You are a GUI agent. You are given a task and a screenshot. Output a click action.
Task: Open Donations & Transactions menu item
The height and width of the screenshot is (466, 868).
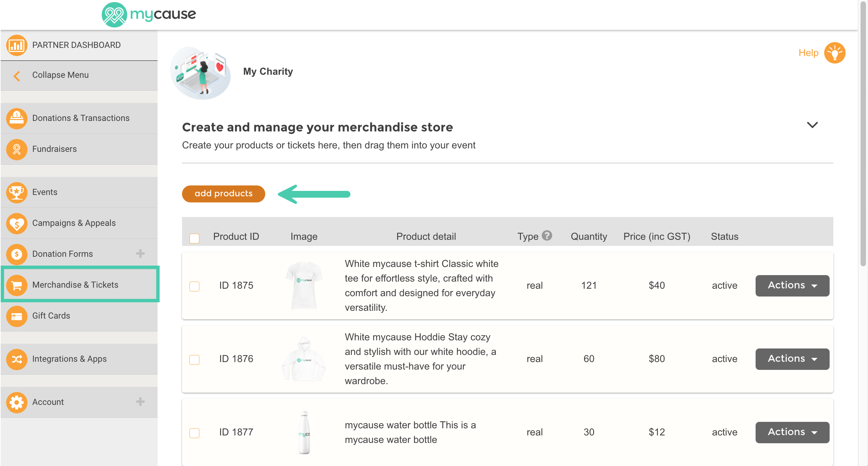point(79,118)
